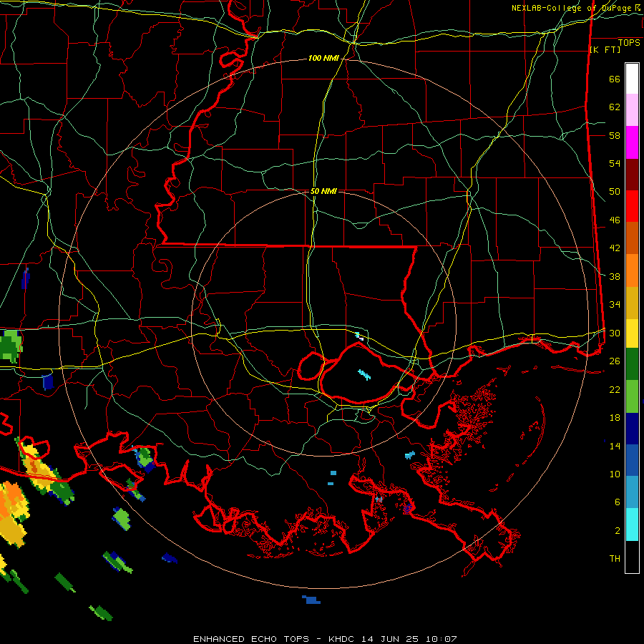This screenshot has width=644, height=644.
Task: Select the light green legend swatch
Action: (x=632, y=396)
